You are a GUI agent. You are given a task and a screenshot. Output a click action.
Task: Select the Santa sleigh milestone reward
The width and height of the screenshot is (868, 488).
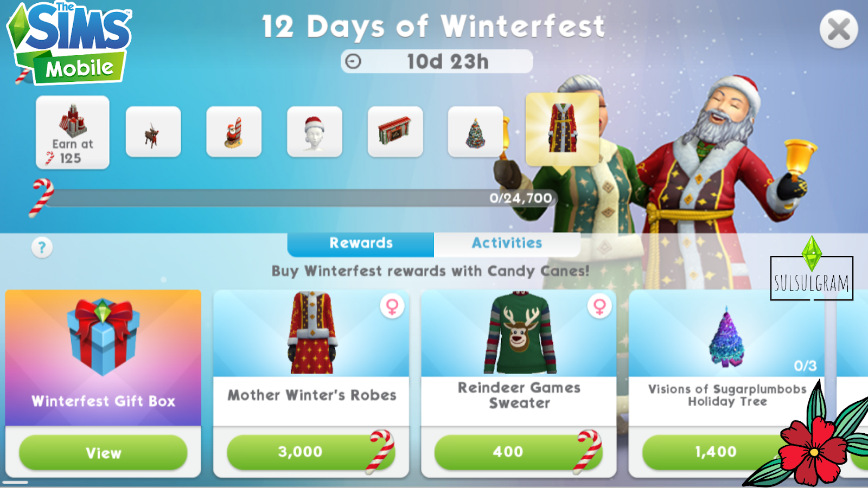234,132
